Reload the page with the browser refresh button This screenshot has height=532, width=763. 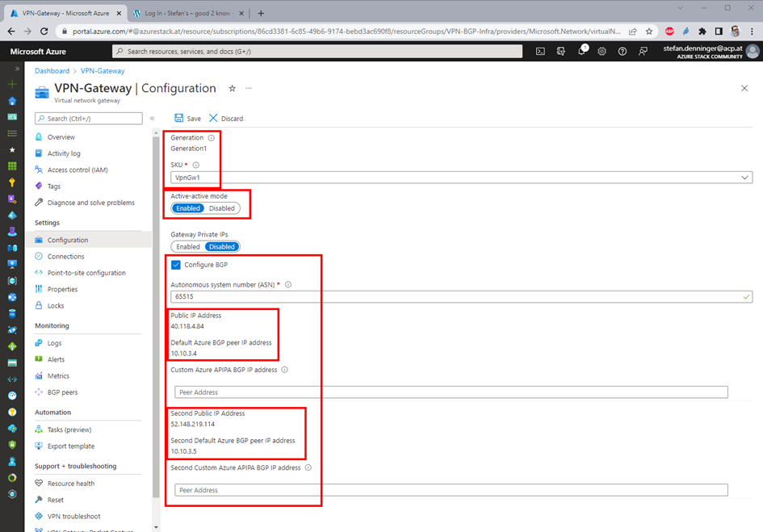[x=44, y=31]
